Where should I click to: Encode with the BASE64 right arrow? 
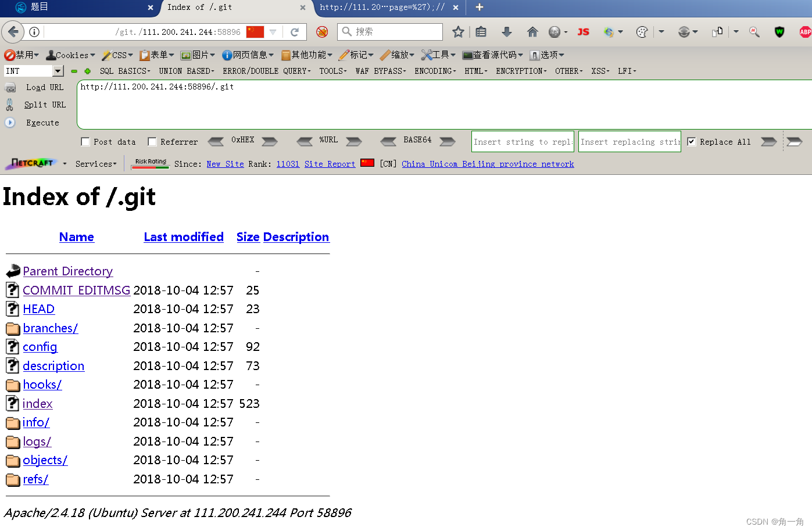coord(447,141)
